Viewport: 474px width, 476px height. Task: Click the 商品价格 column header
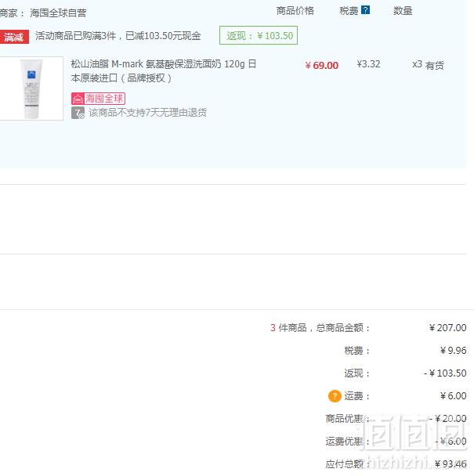pos(295,11)
